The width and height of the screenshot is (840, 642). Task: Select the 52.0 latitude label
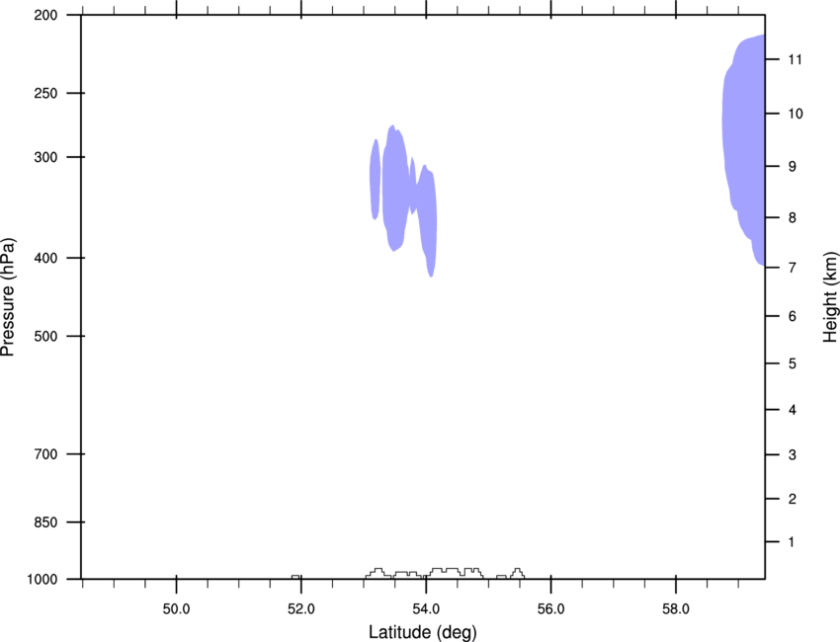301,609
